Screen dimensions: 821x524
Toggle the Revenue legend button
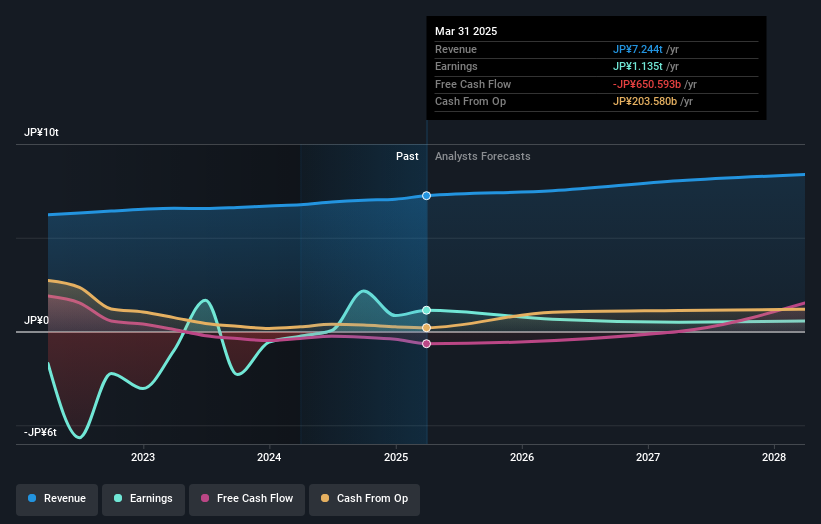(57, 499)
